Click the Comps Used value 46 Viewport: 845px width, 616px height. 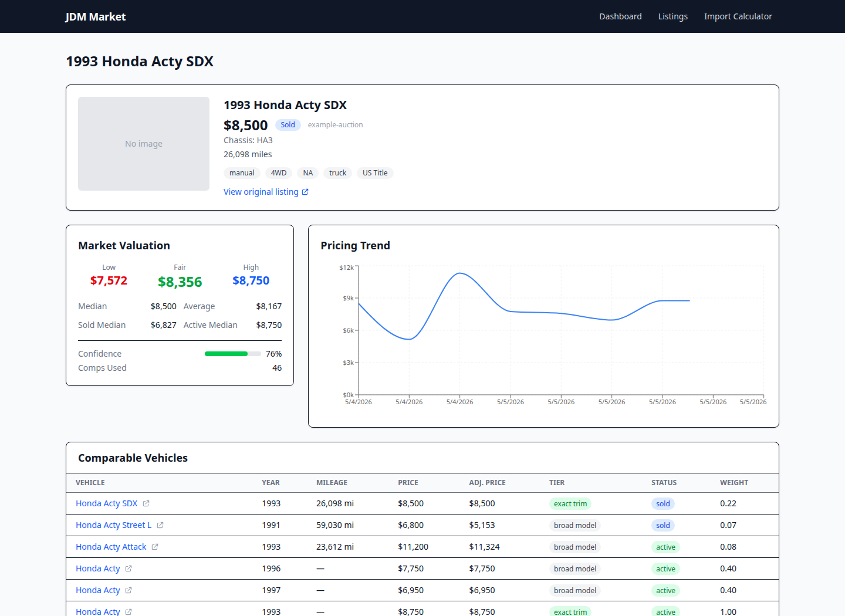pyautogui.click(x=277, y=368)
